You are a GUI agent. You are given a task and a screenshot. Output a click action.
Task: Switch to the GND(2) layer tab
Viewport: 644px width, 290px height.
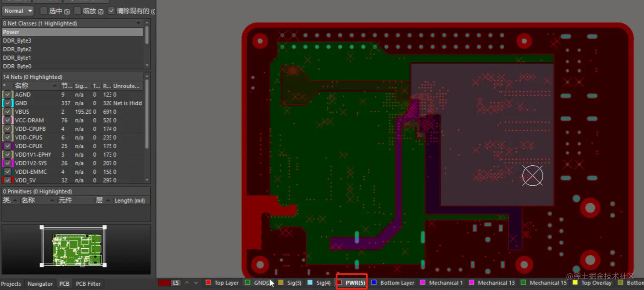point(259,283)
